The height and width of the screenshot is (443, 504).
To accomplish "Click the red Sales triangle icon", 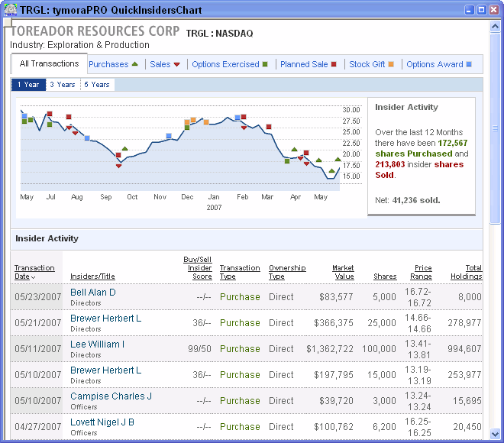I will click(x=176, y=65).
